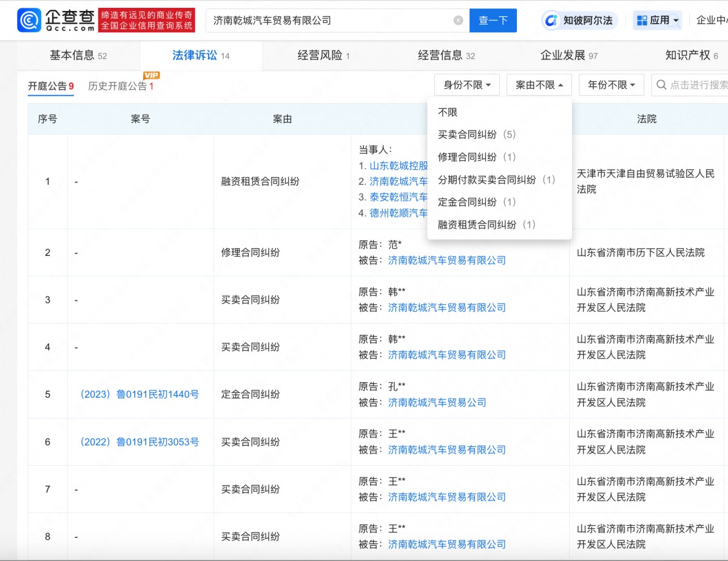Screen dimensions: 728x561
Task: Select 买卖合同纠纷 (5) from the dropdown list
Action: click(x=476, y=135)
